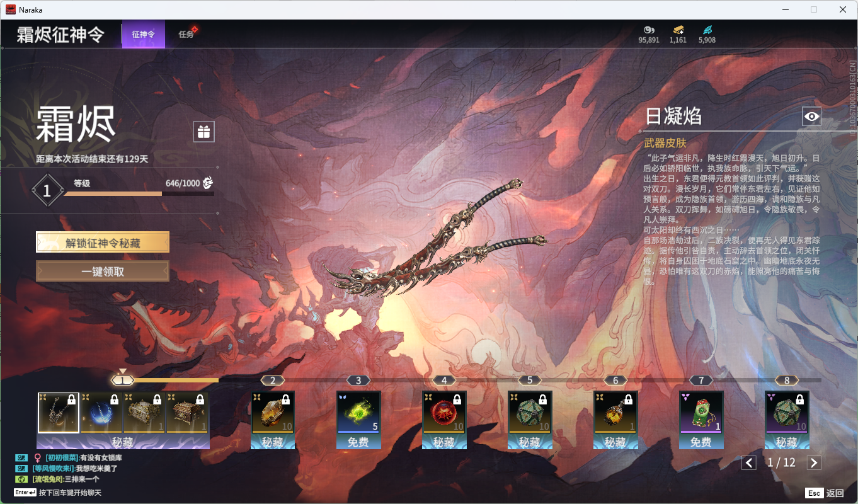The width and height of the screenshot is (858, 504).
Task: Click the 秘藏 label under level 2 reward
Action: 273,442
